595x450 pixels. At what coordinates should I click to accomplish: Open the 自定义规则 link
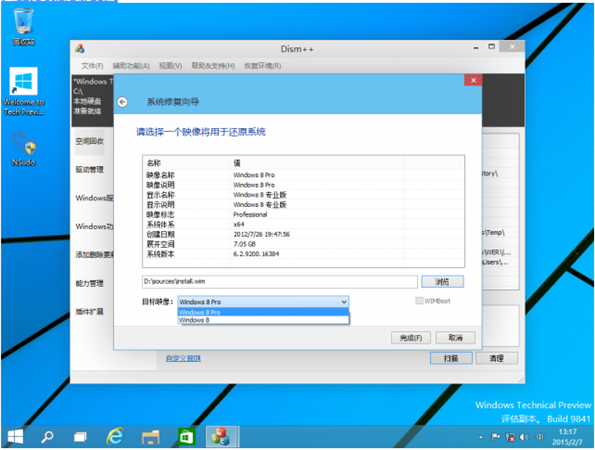(183, 358)
